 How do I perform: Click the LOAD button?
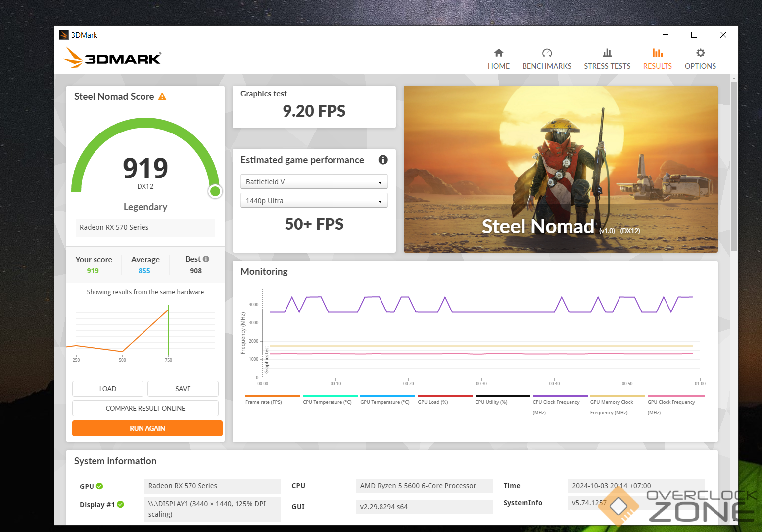click(108, 389)
